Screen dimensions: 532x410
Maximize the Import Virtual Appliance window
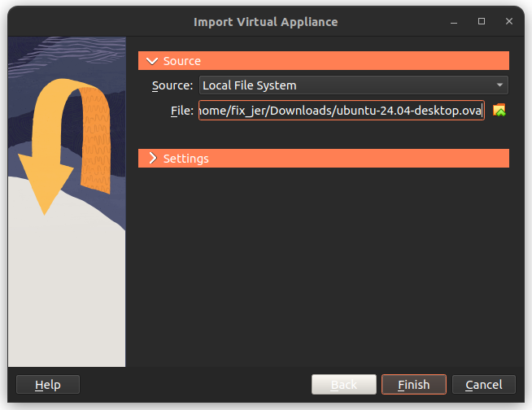tap(481, 21)
